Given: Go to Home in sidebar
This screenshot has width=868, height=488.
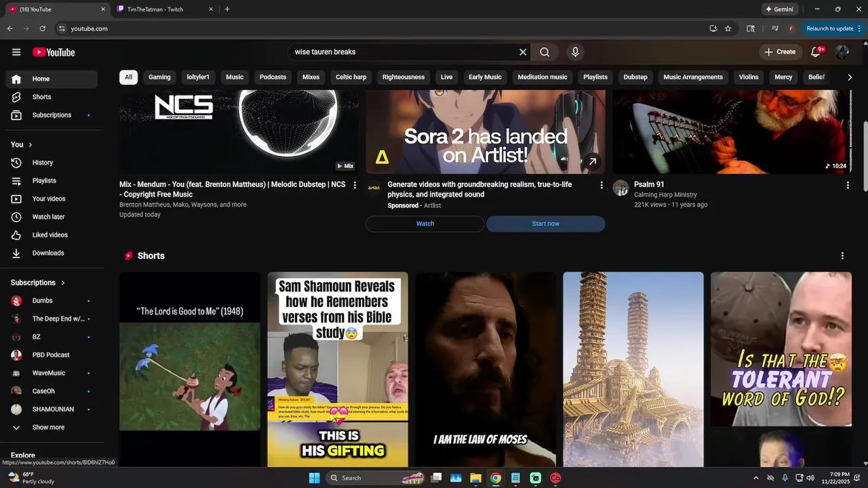Looking at the screenshot, I should [52, 79].
